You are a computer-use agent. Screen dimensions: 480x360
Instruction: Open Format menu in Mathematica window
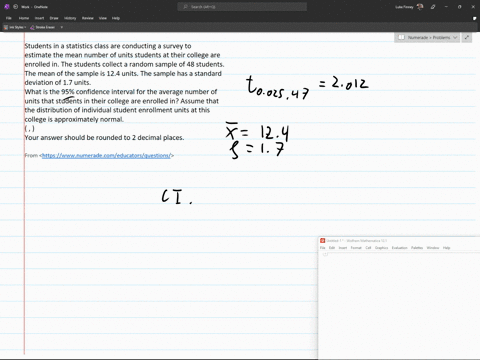click(x=356, y=248)
